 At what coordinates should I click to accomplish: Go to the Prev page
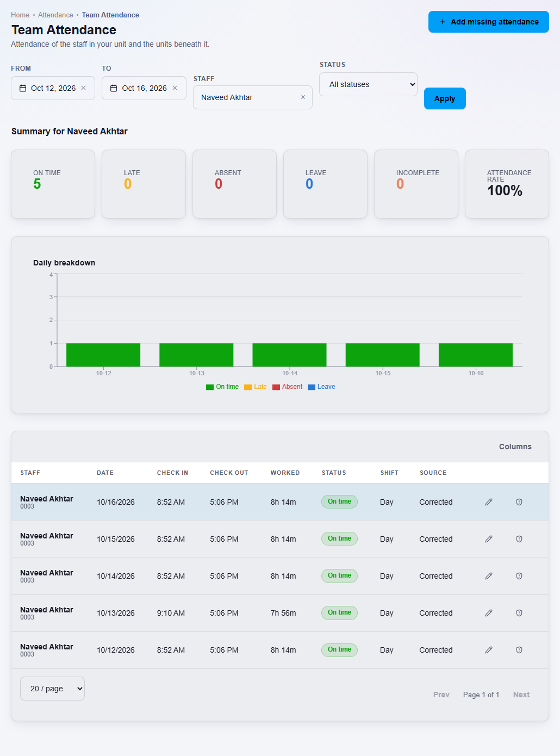point(441,695)
